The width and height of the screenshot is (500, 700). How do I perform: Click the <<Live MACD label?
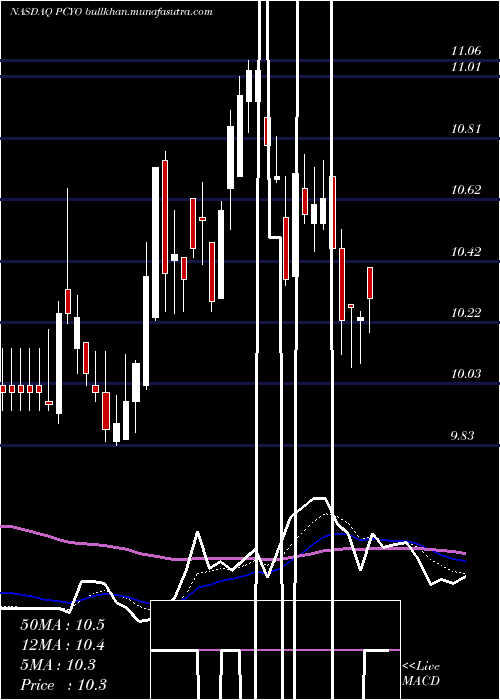point(421,673)
